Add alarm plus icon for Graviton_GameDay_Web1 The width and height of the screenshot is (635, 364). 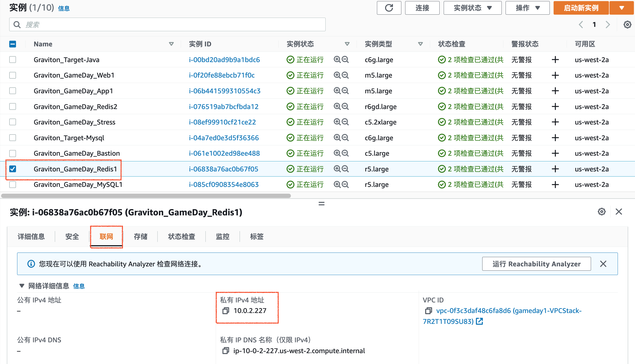[x=555, y=75]
